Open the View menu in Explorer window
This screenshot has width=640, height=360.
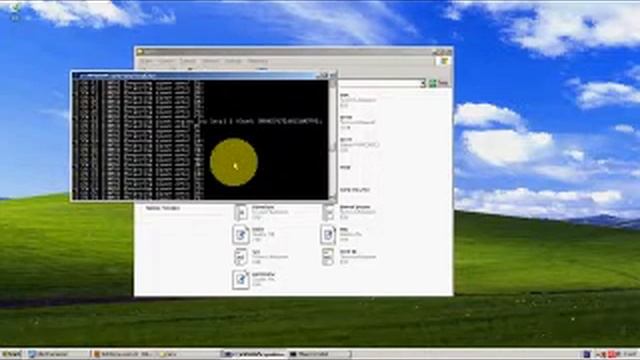(x=188, y=61)
